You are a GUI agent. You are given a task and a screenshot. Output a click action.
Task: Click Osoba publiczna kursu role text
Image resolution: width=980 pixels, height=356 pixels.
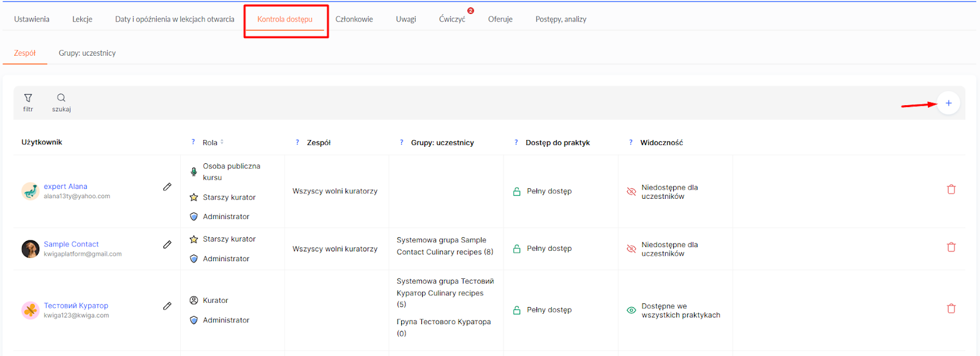(x=232, y=172)
